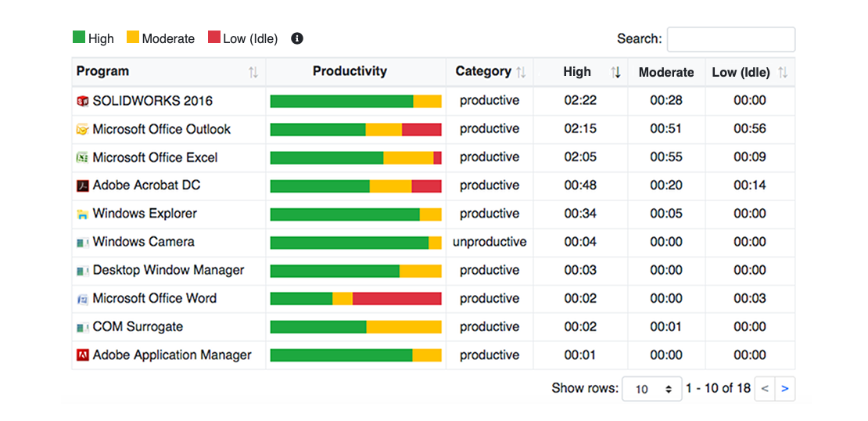The width and height of the screenshot is (868, 421).
Task: Sort by High column arrows
Action: click(615, 72)
